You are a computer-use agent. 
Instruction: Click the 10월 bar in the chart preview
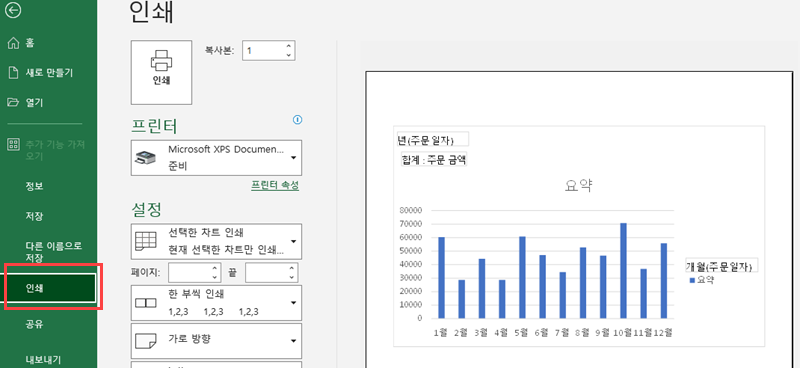tap(623, 271)
